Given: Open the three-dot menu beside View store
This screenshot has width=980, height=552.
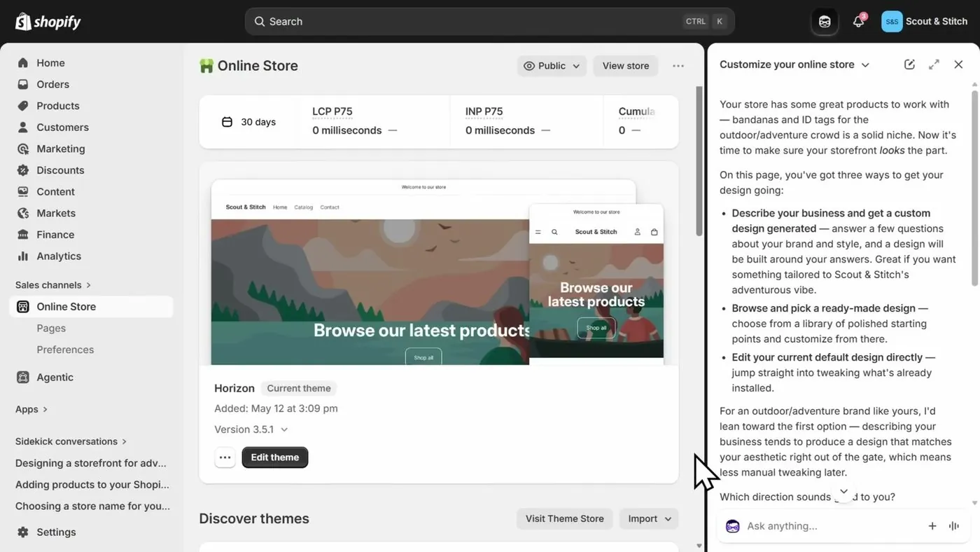Looking at the screenshot, I should click(x=678, y=66).
